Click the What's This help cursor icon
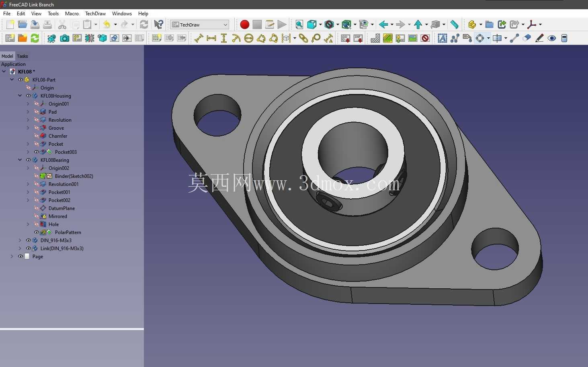588x367 pixels. click(x=159, y=24)
